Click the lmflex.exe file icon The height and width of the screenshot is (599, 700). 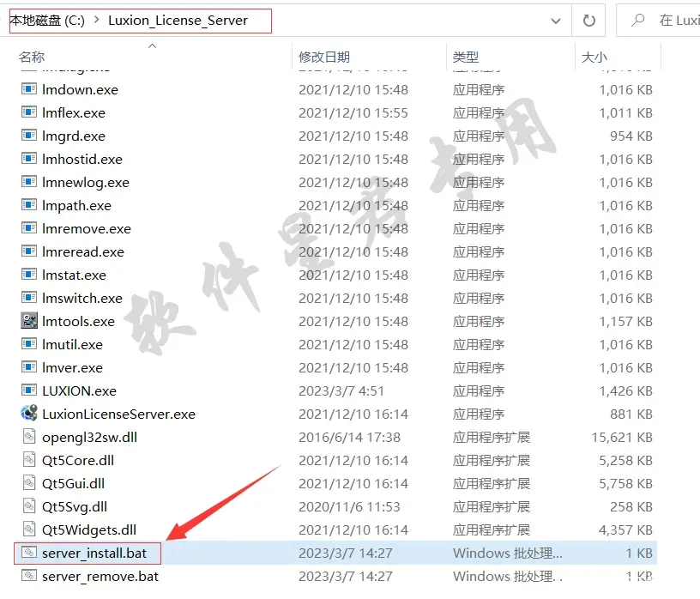29,112
